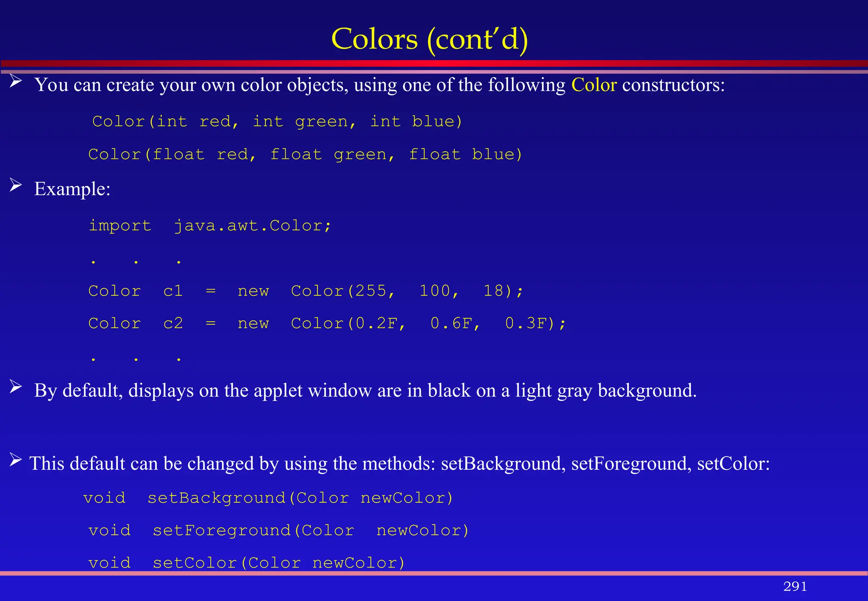Click the arrow bullet next to "Example:"

click(x=16, y=185)
